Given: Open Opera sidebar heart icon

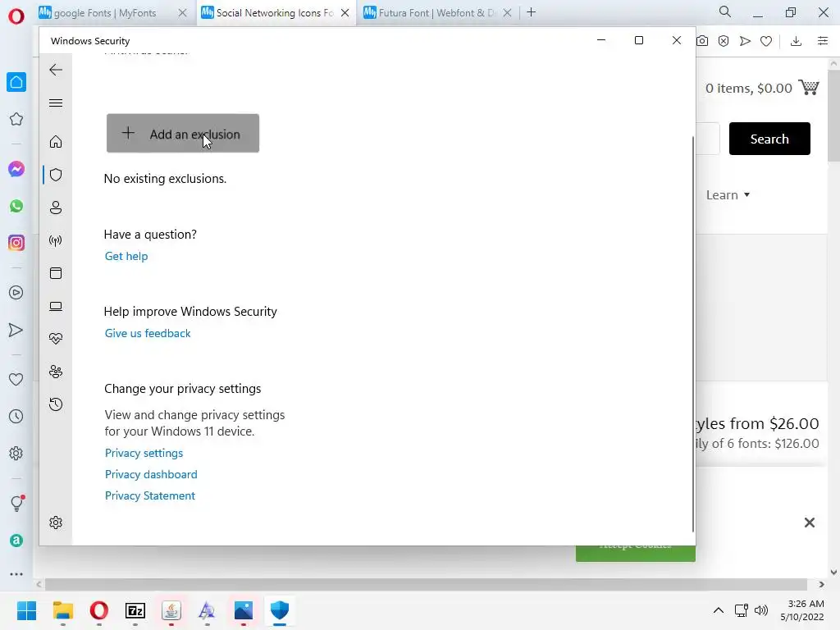Looking at the screenshot, I should click(x=16, y=379).
